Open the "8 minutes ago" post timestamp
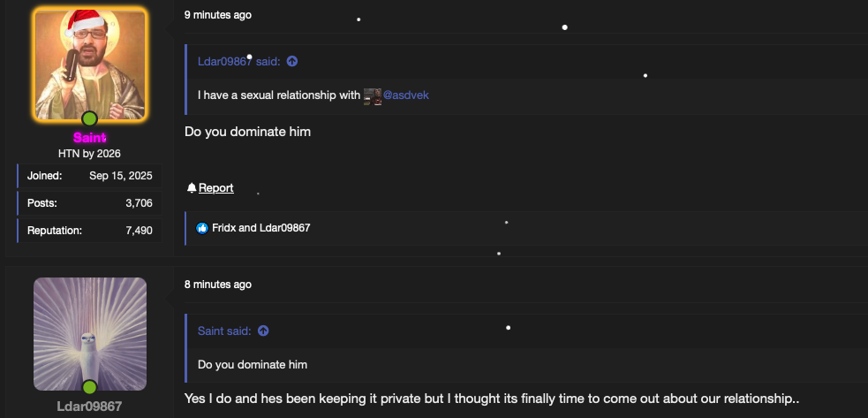868x418 pixels. pyautogui.click(x=218, y=285)
